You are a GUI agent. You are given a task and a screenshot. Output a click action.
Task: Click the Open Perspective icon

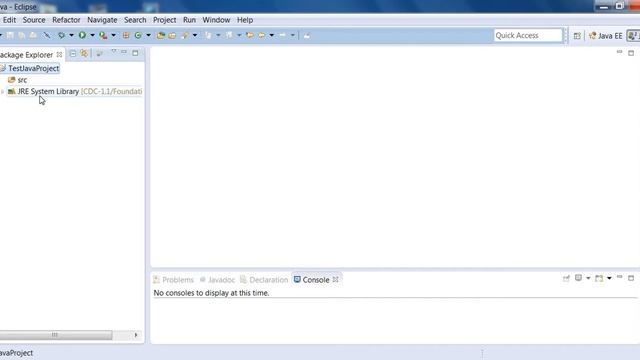(x=577, y=36)
